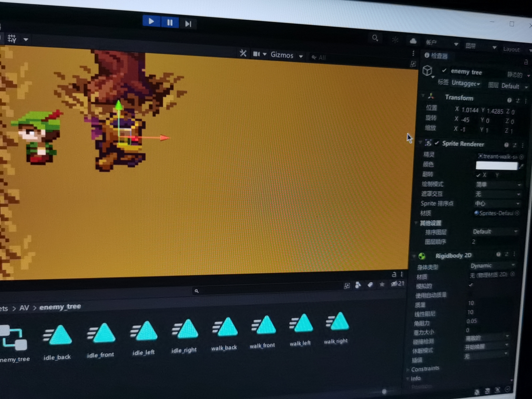Open the Transform component kebab menu
This screenshot has height=399, width=532.
tap(526, 101)
